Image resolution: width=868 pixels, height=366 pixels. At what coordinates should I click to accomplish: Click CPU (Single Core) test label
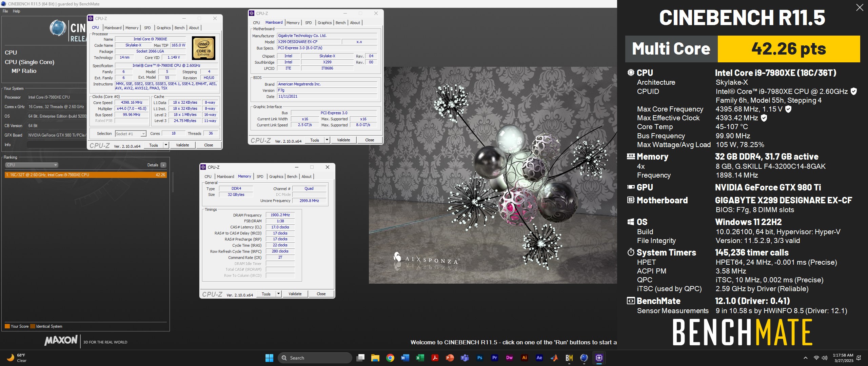tap(29, 62)
